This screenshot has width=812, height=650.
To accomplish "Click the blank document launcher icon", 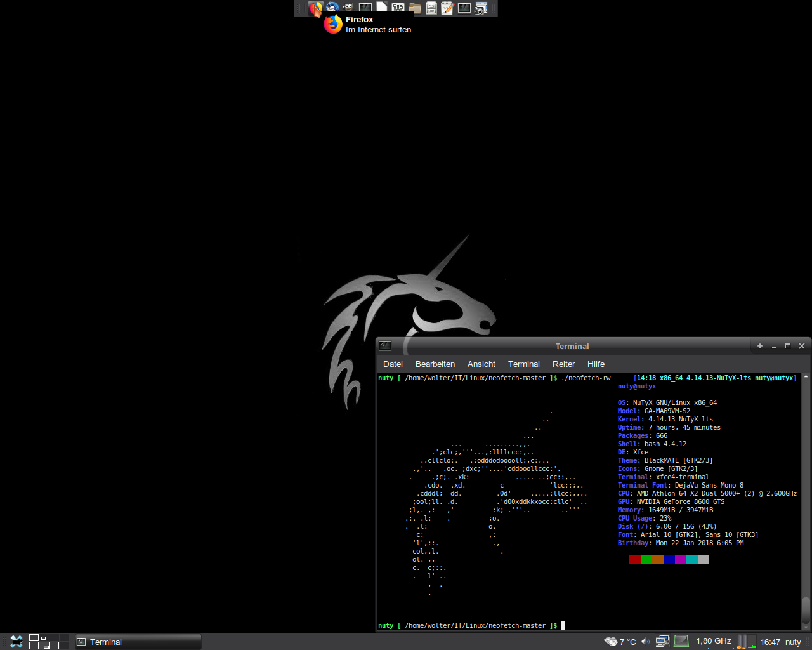I will [x=381, y=8].
